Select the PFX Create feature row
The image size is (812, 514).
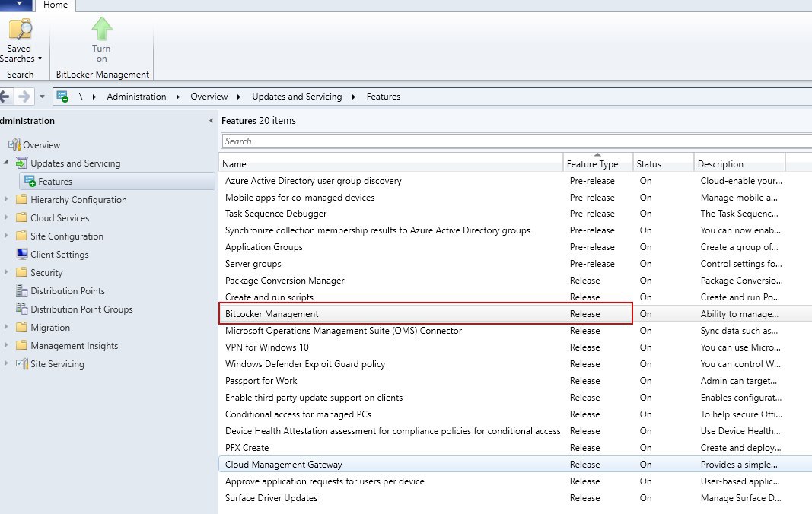pyautogui.click(x=515, y=447)
